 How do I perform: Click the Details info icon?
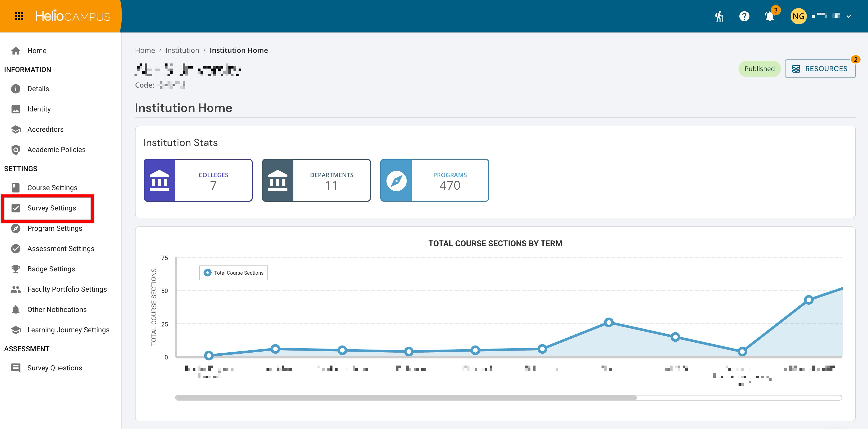(x=15, y=89)
